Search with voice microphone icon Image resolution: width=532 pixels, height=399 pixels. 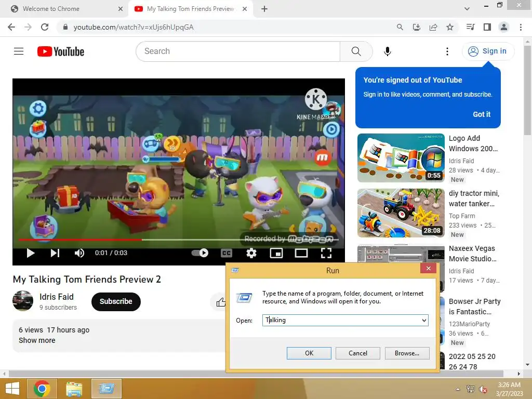388,51
